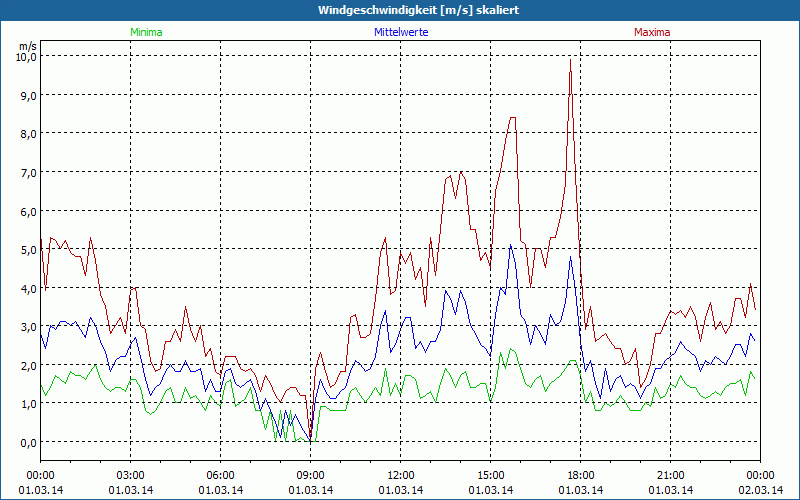Select the 06:00 time axis label
The width and height of the screenshot is (800, 500).
pyautogui.click(x=221, y=475)
